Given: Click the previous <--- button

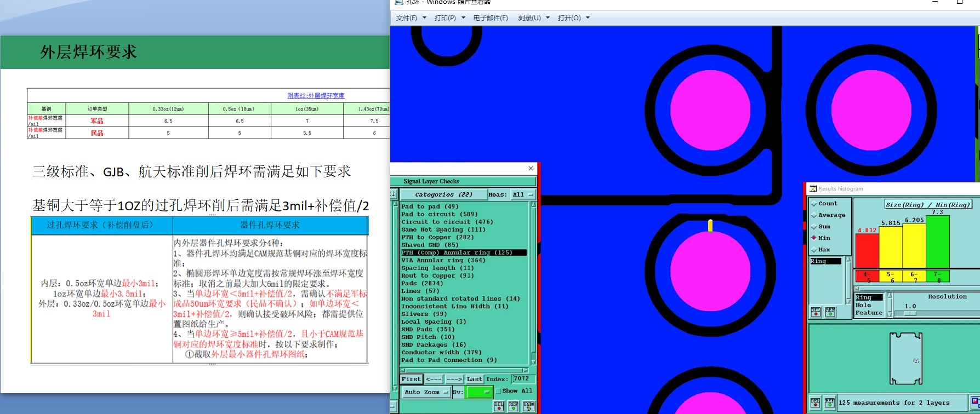Looking at the screenshot, I should click(x=434, y=379).
